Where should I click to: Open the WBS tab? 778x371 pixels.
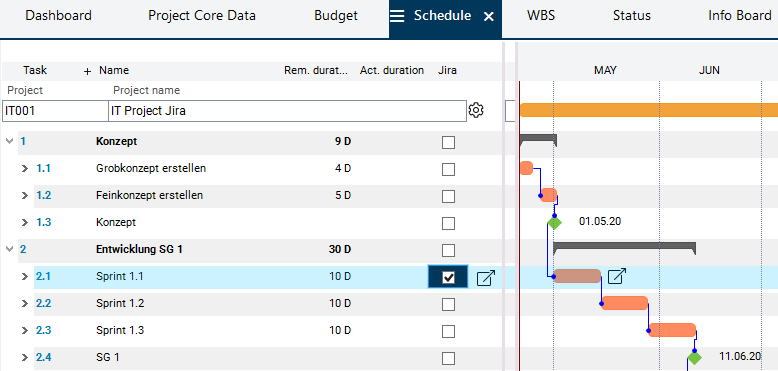point(541,16)
